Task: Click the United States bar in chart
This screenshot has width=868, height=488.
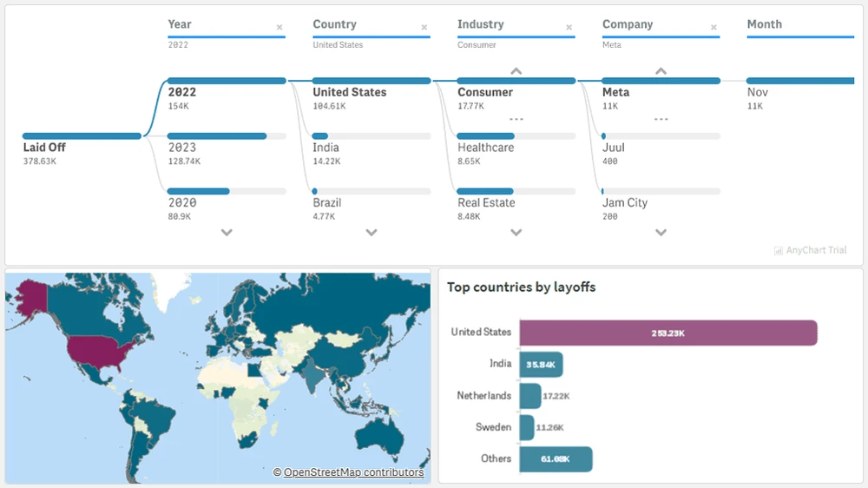Action: point(668,333)
